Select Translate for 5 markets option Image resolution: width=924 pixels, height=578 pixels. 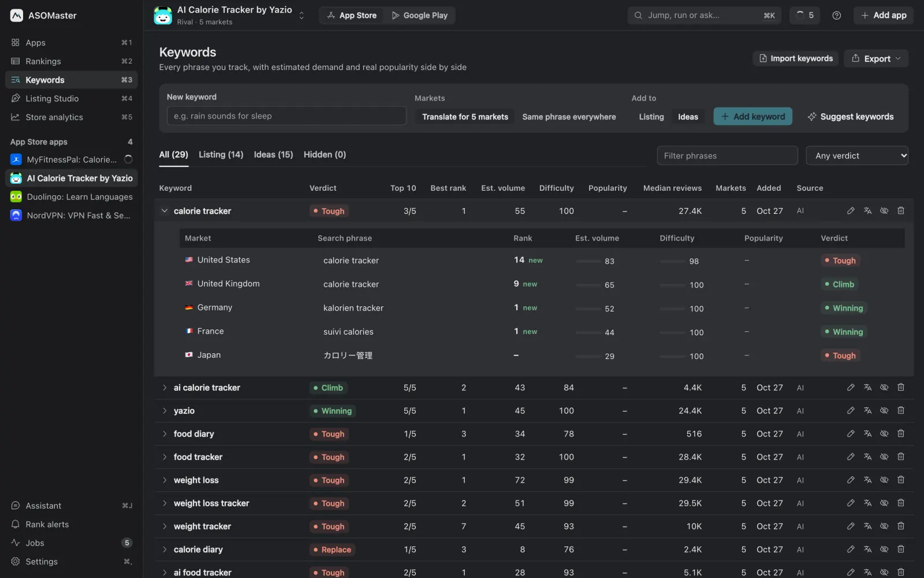click(465, 117)
